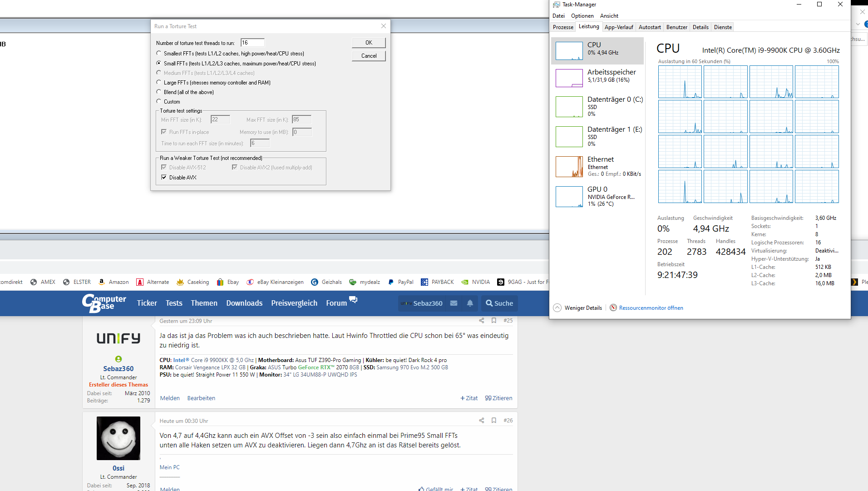Screen dimensions: 868x491
Task: Switch to the Benutzer tab
Action: (x=677, y=27)
